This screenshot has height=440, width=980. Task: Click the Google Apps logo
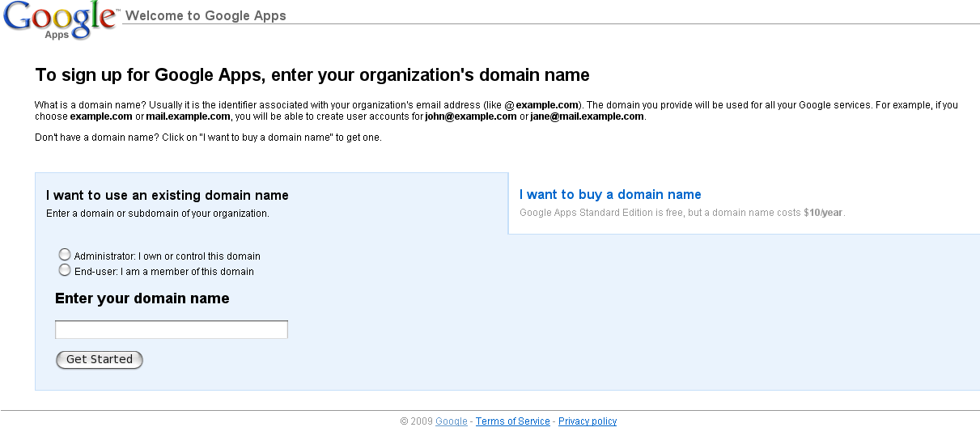(60, 20)
